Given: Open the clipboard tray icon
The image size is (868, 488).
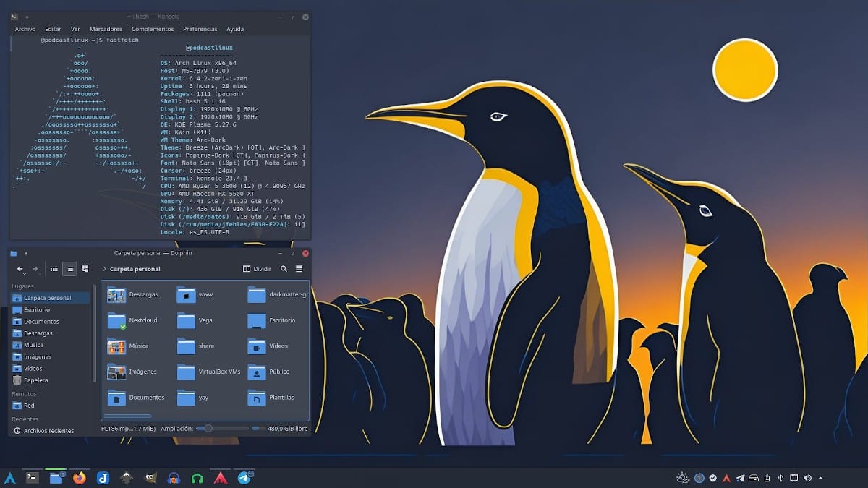Looking at the screenshot, I should click(x=767, y=478).
